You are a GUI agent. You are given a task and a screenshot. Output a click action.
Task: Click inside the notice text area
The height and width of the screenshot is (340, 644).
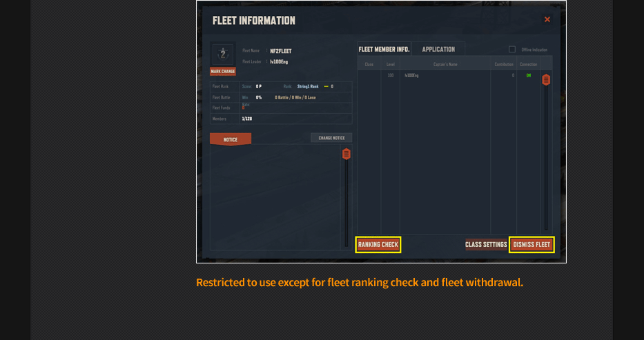coord(276,197)
